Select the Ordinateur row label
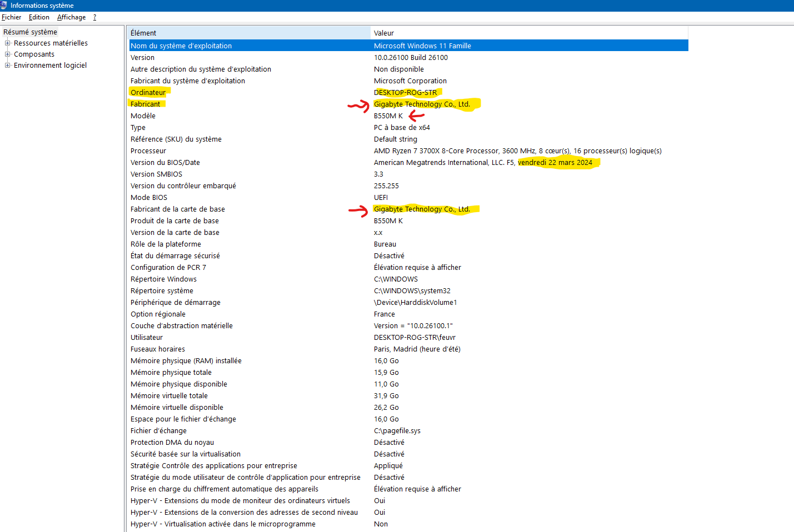The image size is (794, 532). point(148,93)
